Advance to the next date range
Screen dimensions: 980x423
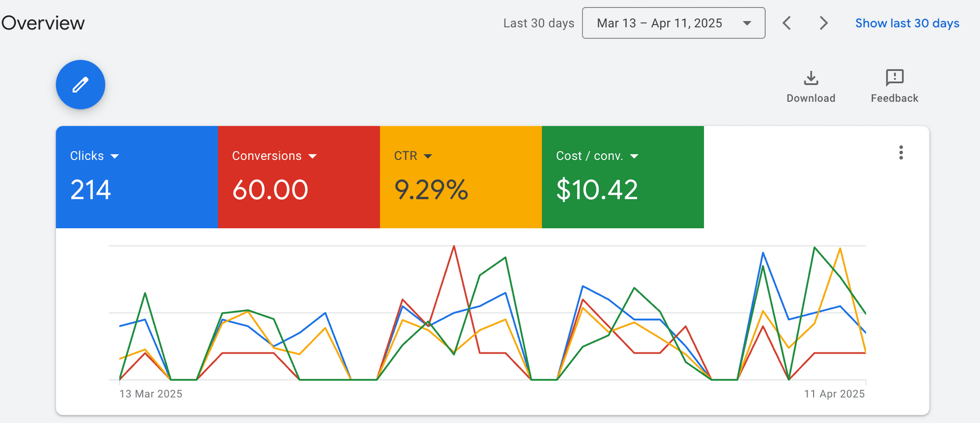(x=823, y=23)
